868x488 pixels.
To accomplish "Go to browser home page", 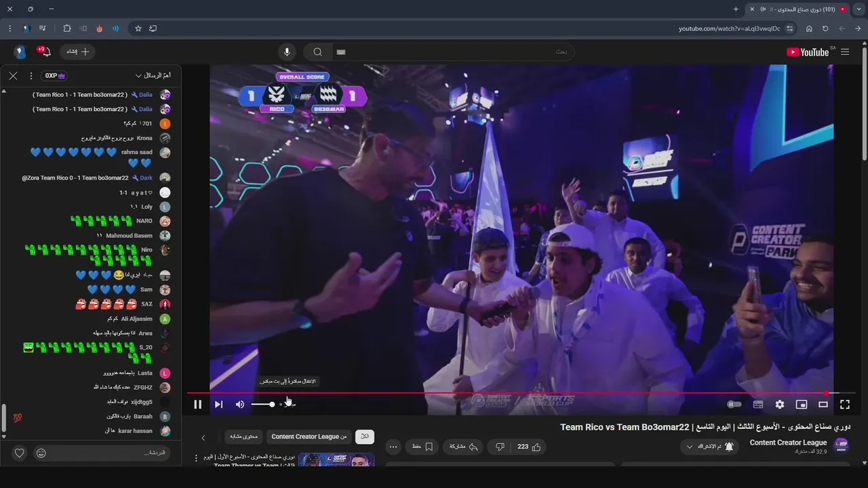I will pos(809,28).
